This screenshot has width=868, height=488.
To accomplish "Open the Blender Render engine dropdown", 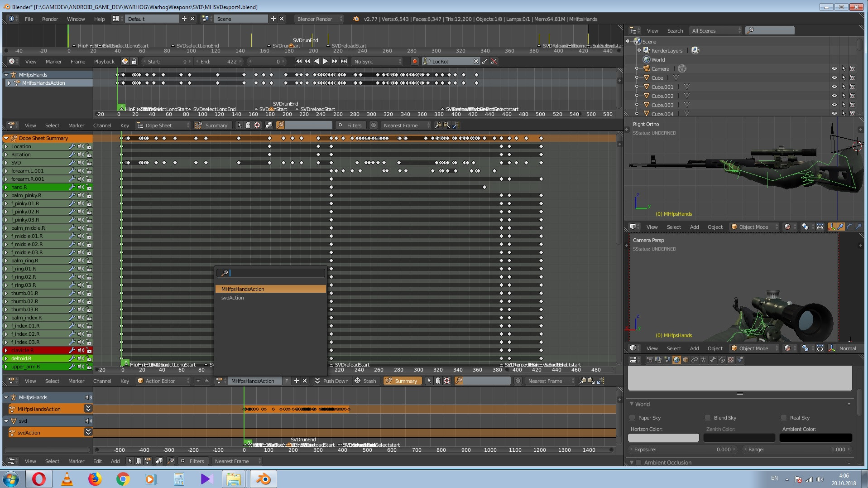I will 319,19.
